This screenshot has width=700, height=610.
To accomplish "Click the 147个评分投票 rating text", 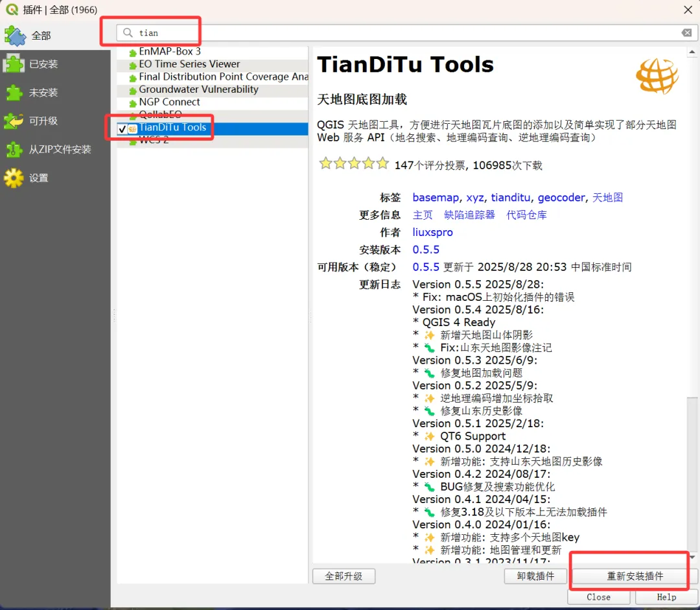I will [430, 166].
